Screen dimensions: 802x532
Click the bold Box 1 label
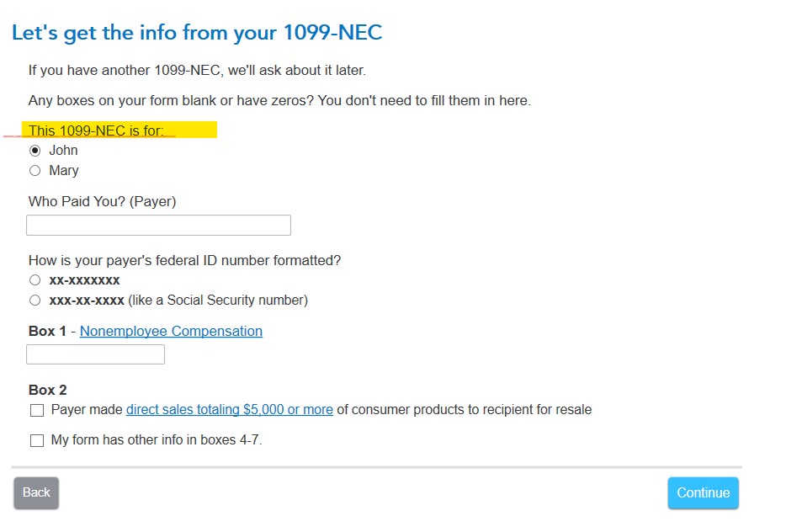47,332
